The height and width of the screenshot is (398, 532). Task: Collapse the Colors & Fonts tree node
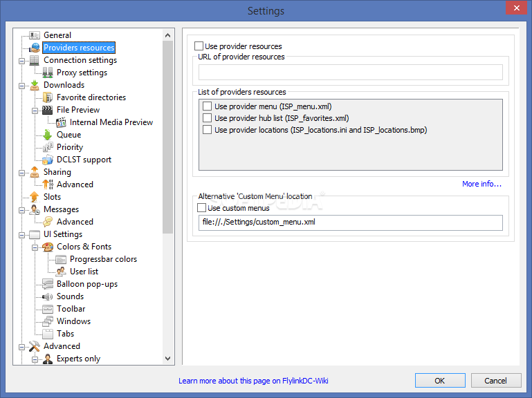[35, 247]
